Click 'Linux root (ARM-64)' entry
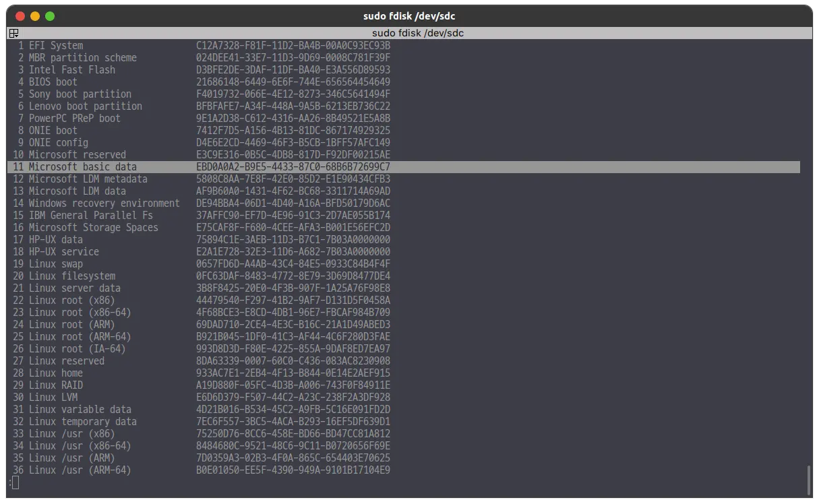 click(x=80, y=337)
